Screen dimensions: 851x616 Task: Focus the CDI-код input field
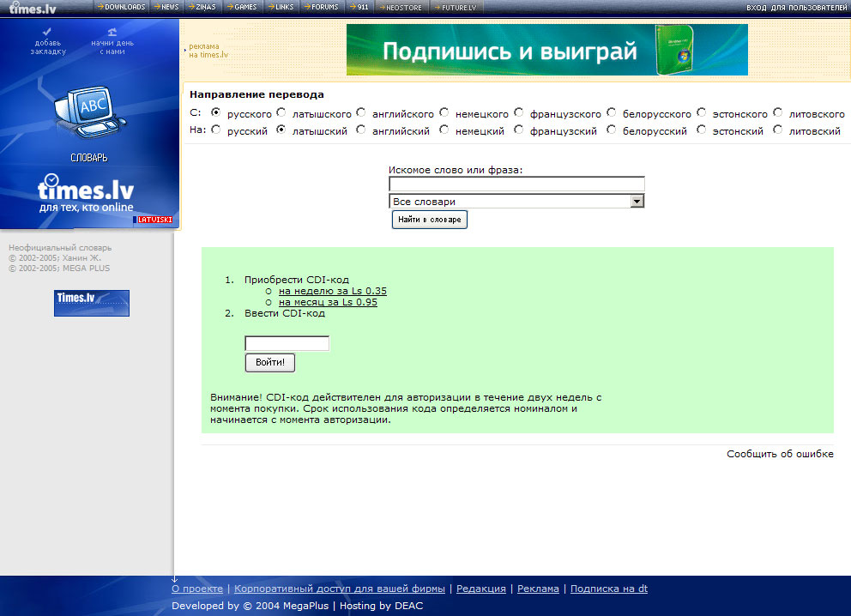[287, 343]
